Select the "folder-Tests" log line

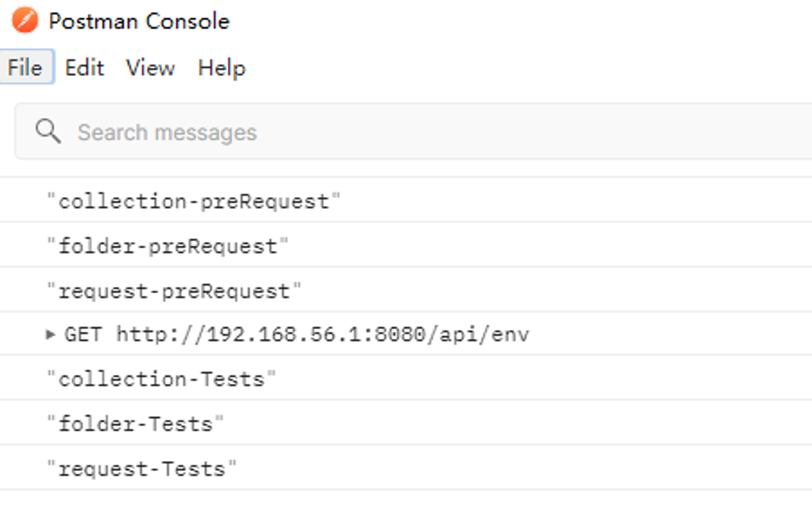point(406,422)
